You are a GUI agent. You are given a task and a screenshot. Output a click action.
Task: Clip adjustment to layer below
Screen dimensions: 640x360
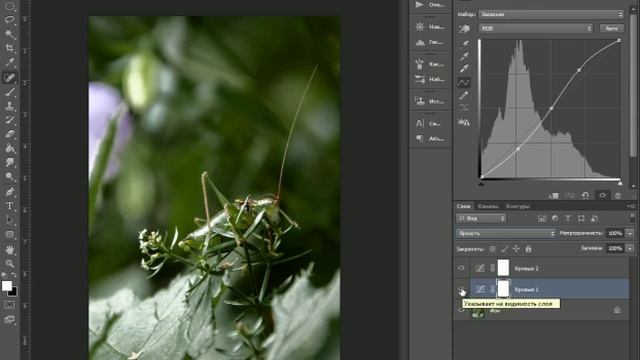coord(554,196)
